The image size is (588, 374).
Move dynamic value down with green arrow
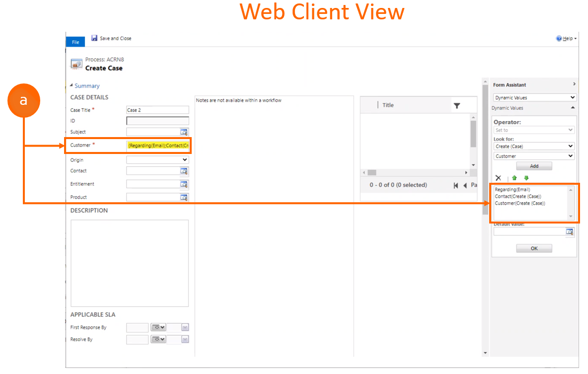[x=526, y=178]
